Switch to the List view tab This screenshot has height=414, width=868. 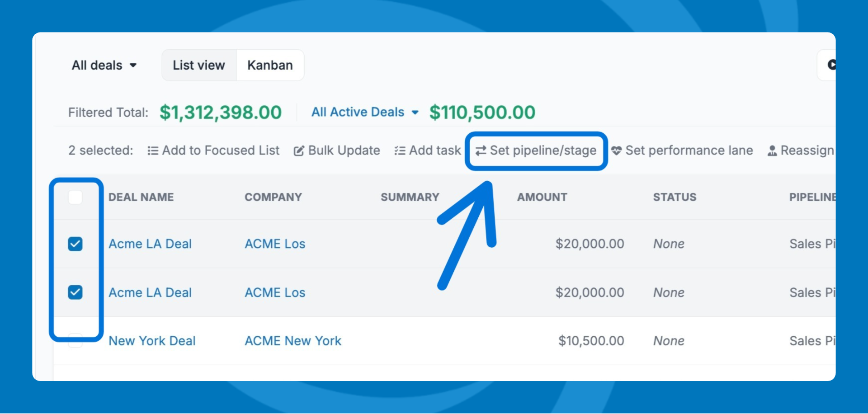click(199, 66)
